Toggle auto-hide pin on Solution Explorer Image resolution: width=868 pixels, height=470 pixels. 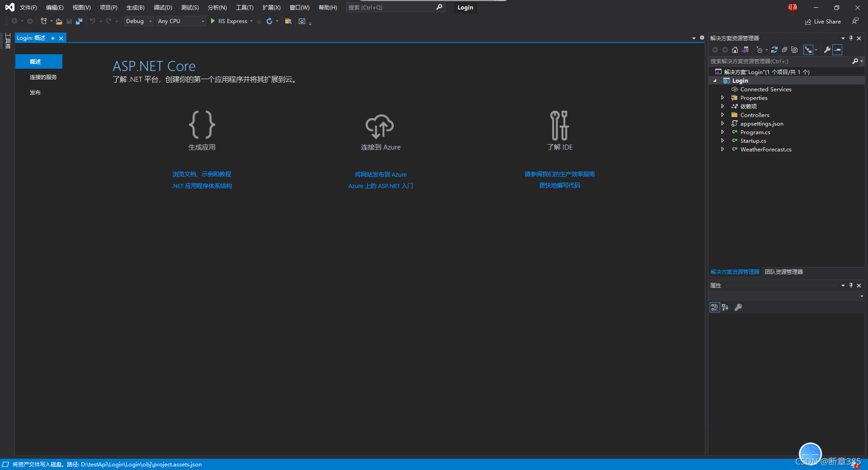(851, 38)
